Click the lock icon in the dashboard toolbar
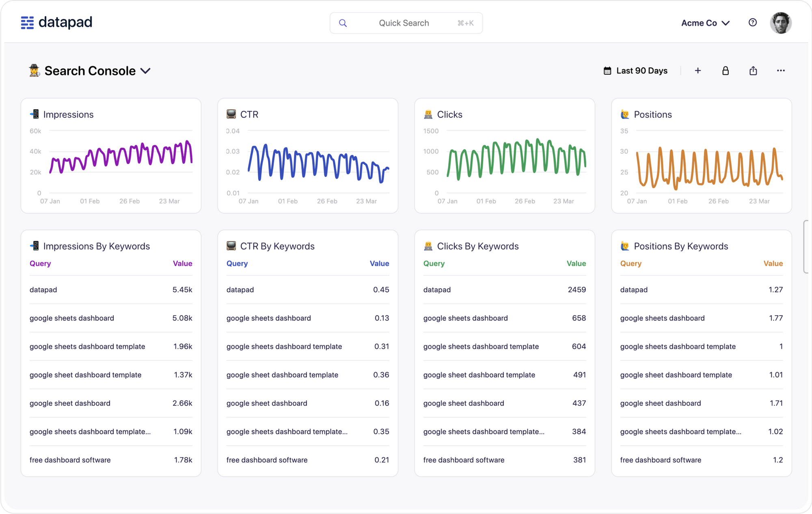Screen dimensions: 812x514 pyautogui.click(x=726, y=70)
